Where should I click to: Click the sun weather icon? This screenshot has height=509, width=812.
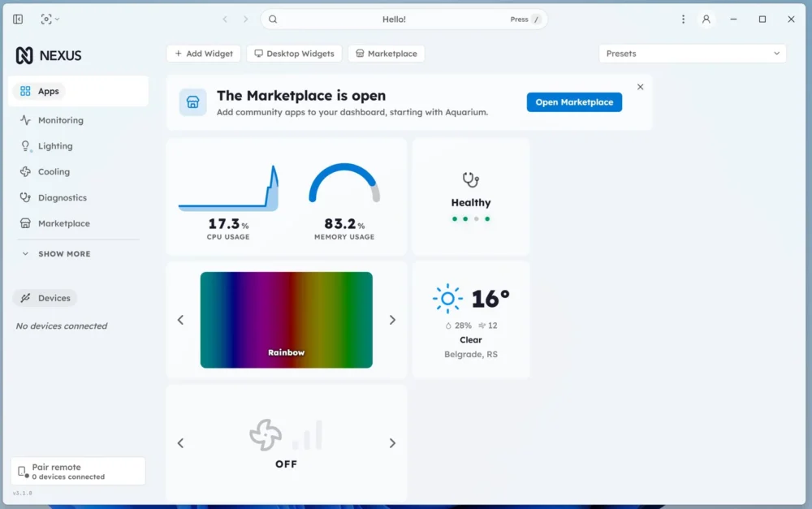(x=447, y=298)
